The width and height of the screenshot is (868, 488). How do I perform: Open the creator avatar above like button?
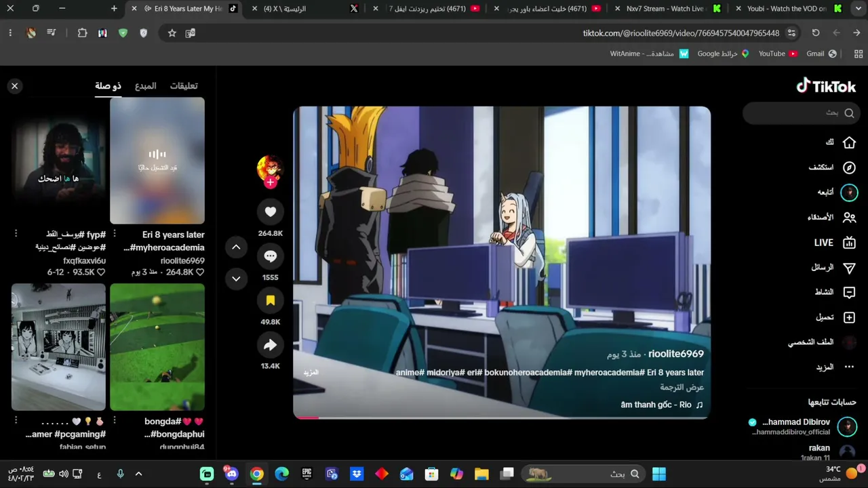[269, 168]
